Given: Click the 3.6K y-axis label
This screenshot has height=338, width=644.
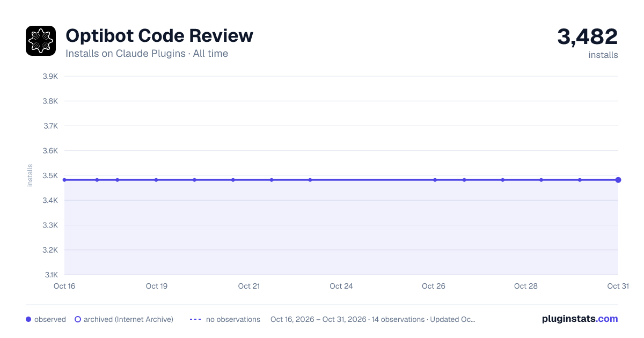Looking at the screenshot, I should [x=50, y=151].
